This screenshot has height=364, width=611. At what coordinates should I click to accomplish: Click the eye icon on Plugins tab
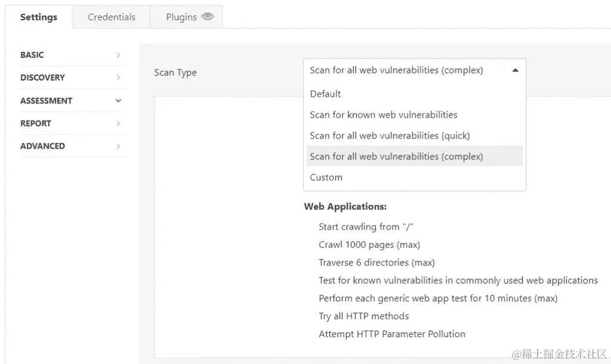click(x=208, y=17)
